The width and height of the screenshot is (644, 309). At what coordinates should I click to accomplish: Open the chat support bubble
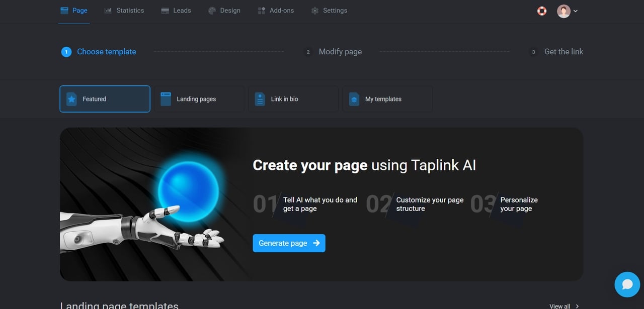click(627, 284)
